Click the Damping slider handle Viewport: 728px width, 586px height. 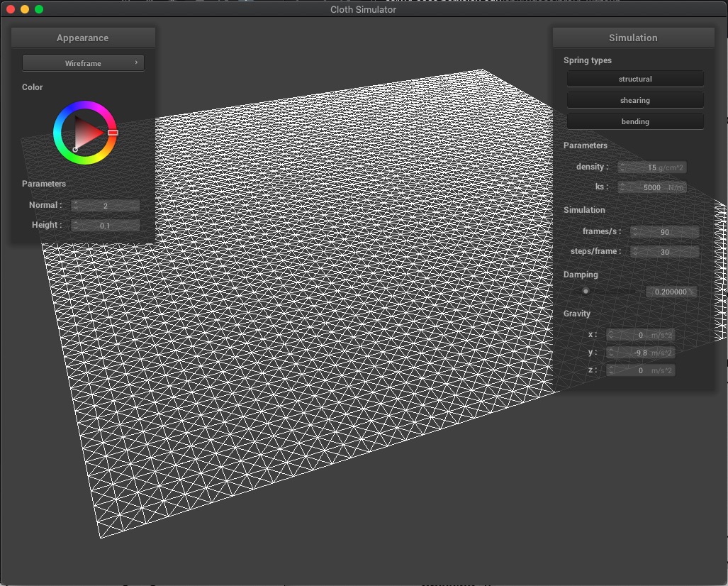coord(586,291)
